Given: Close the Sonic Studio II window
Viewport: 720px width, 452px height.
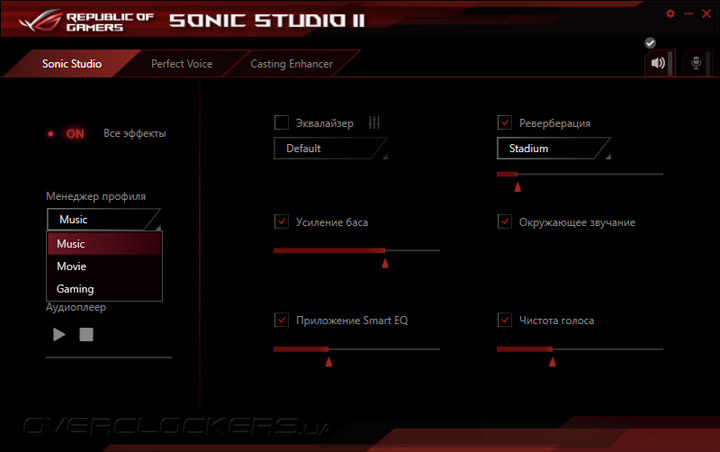Looking at the screenshot, I should [x=707, y=14].
